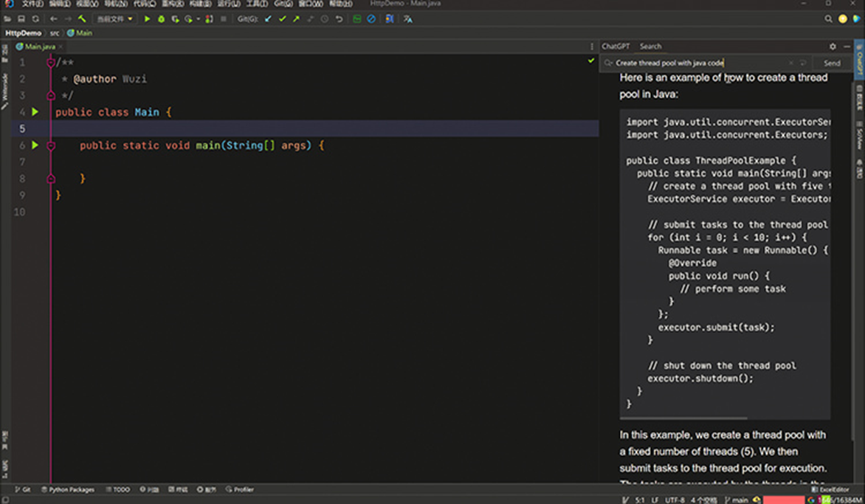Click the Git commit checkmark icon

pyautogui.click(x=282, y=19)
